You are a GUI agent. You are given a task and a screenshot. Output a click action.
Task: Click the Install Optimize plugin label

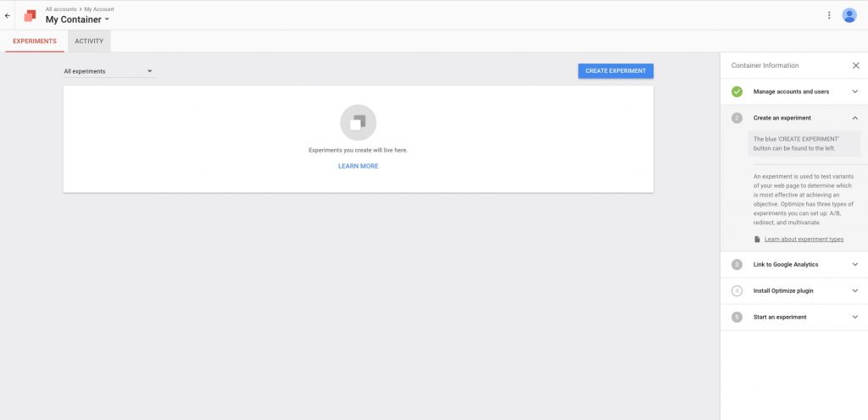pos(783,290)
